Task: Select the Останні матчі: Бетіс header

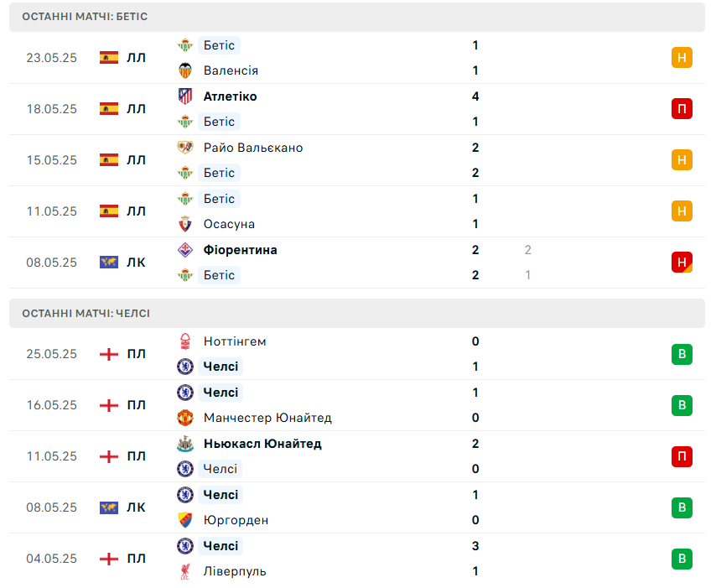Action: pyautogui.click(x=357, y=17)
